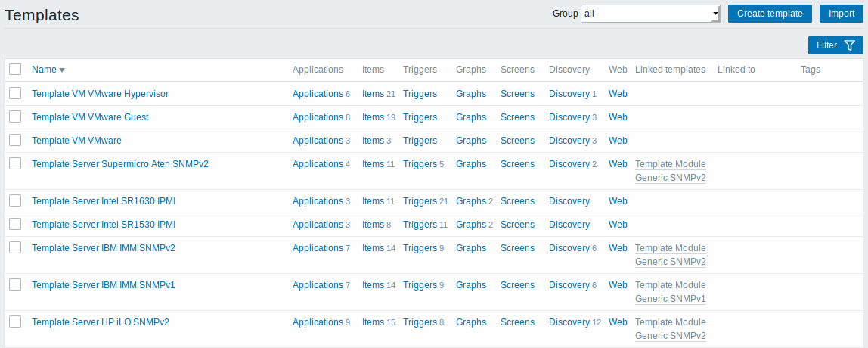Open Template Server IBM IMM SNMPv2
The height and width of the screenshot is (348, 868).
[104, 247]
